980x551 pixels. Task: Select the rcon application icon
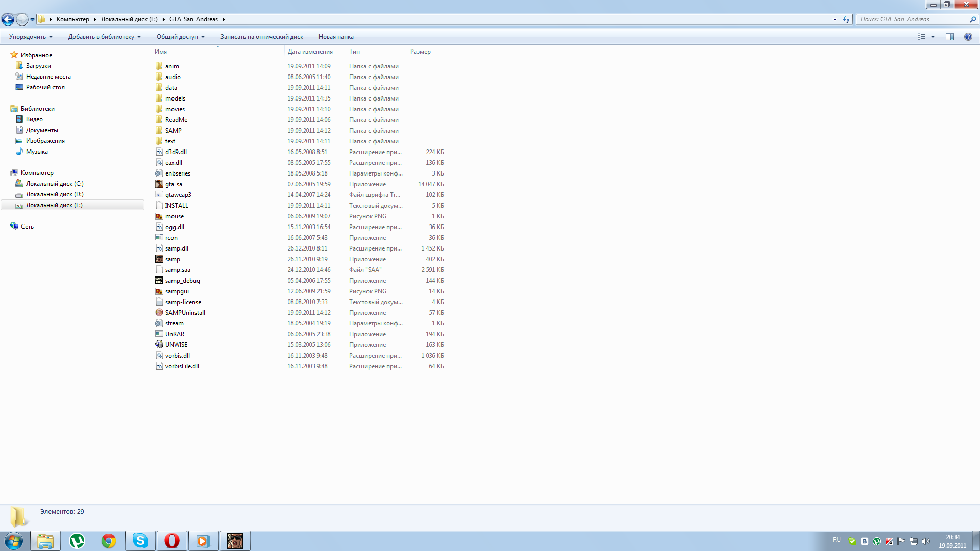(x=159, y=238)
